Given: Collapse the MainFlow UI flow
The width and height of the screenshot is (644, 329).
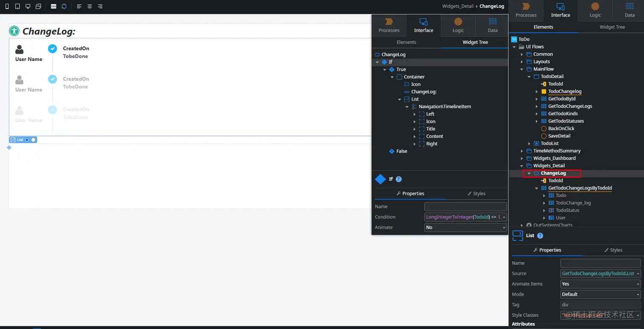Looking at the screenshot, I should (522, 69).
